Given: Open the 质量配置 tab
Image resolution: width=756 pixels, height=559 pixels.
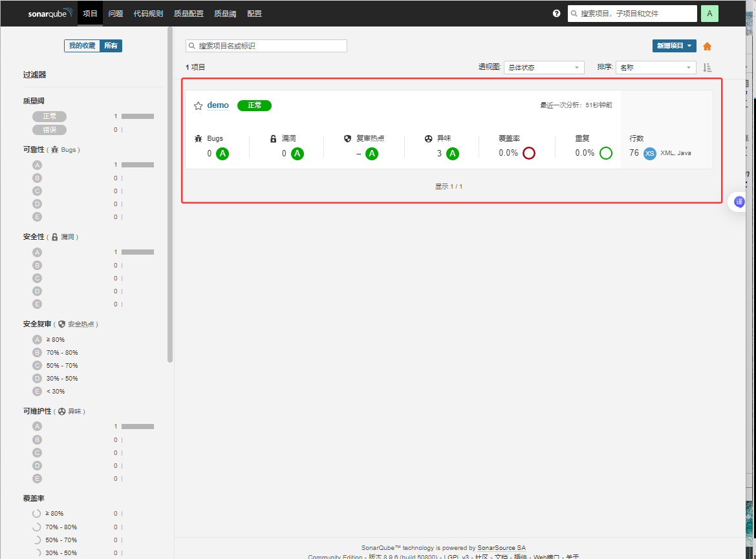Looking at the screenshot, I should (x=189, y=14).
